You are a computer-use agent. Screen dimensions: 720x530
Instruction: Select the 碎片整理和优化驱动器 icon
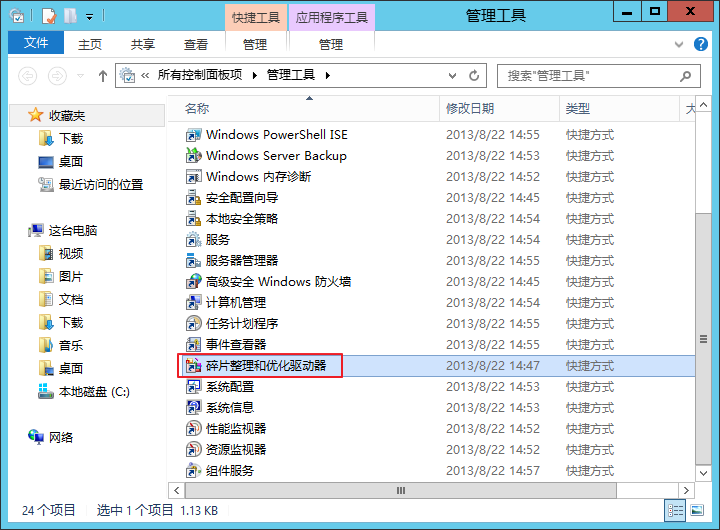[x=193, y=366]
